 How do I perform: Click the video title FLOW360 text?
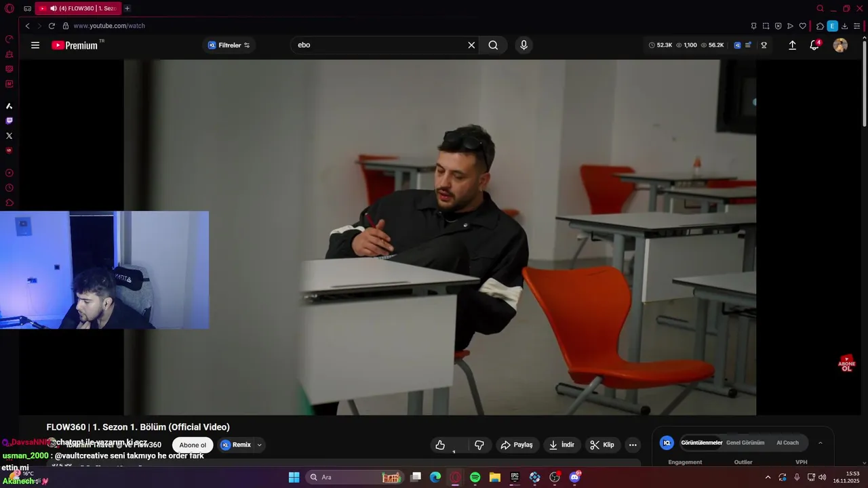(138, 427)
